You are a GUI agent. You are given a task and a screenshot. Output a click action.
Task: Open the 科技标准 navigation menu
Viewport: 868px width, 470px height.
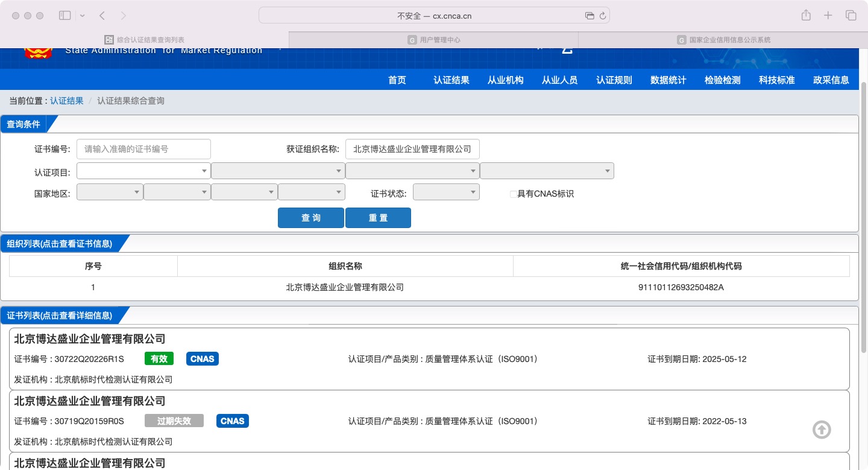pyautogui.click(x=777, y=80)
